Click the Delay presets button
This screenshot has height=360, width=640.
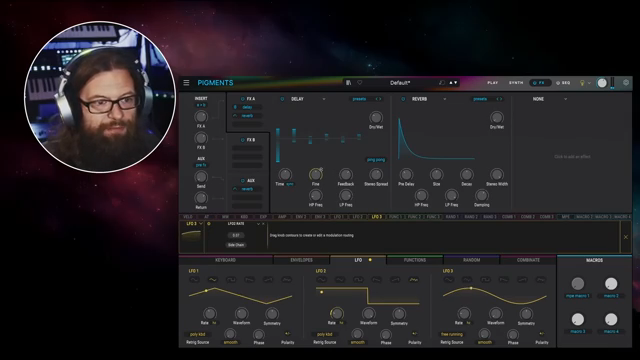coord(359,99)
